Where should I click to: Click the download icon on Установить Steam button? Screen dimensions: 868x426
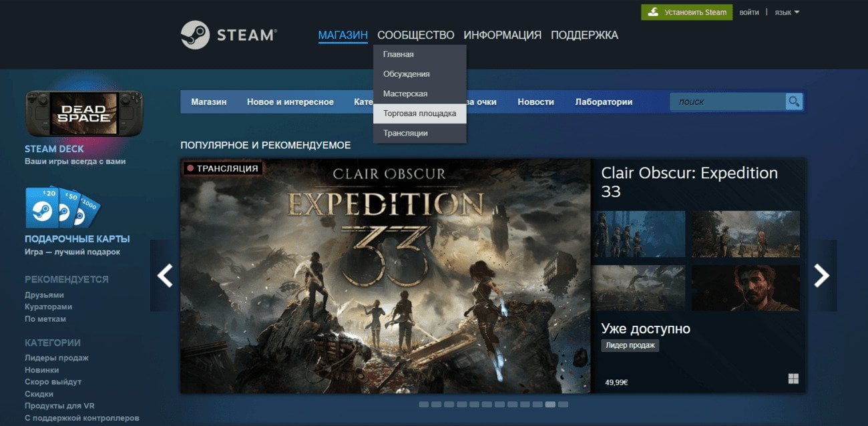(653, 12)
